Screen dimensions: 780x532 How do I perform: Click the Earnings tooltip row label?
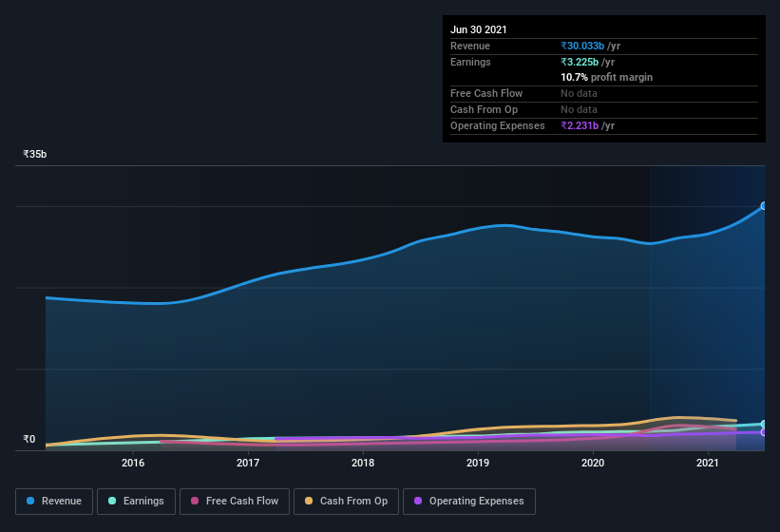pos(470,62)
